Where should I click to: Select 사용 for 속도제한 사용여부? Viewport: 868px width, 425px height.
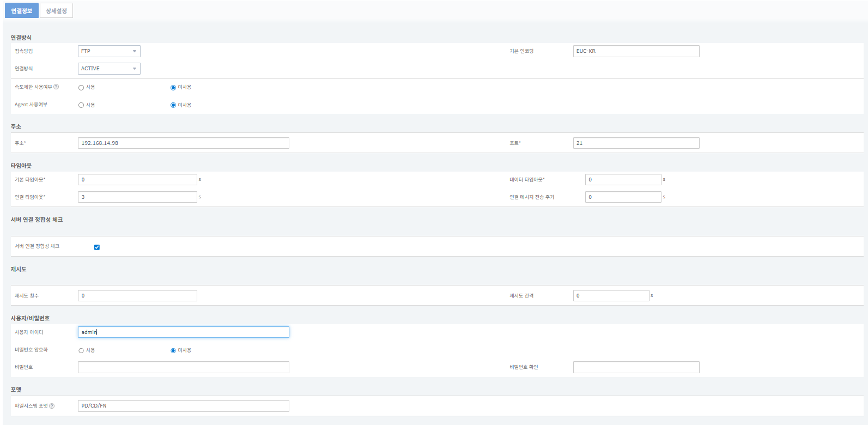tap(81, 88)
